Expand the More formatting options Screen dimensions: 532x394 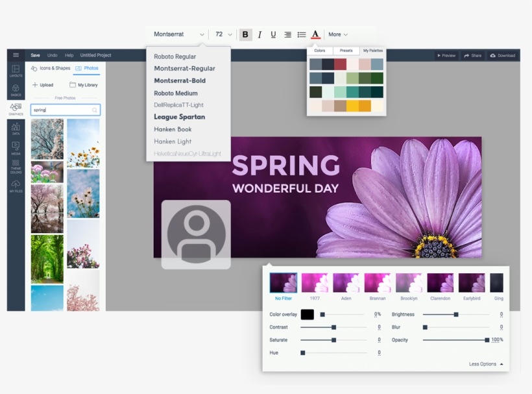click(x=338, y=34)
